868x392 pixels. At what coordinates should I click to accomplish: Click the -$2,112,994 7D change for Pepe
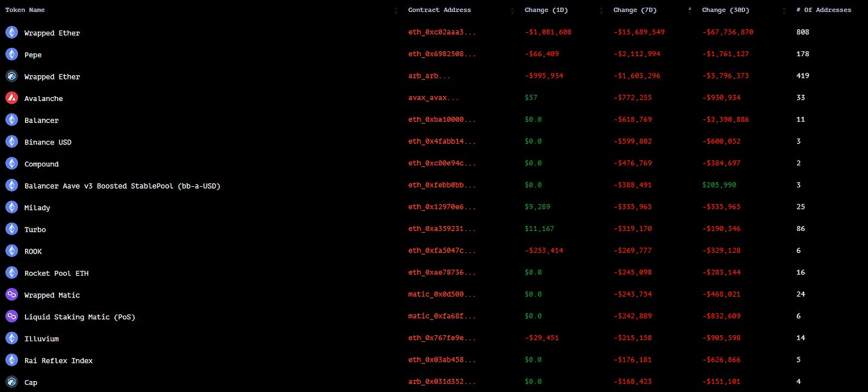[x=637, y=54]
